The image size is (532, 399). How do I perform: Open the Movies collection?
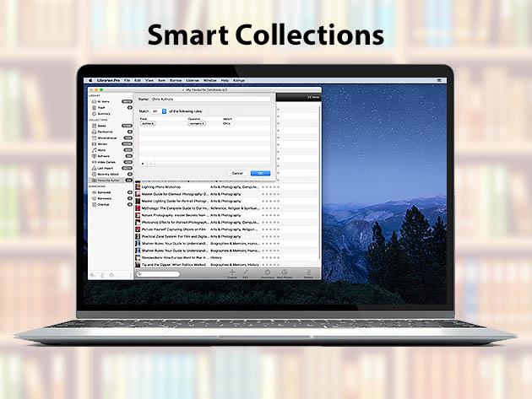(111, 144)
